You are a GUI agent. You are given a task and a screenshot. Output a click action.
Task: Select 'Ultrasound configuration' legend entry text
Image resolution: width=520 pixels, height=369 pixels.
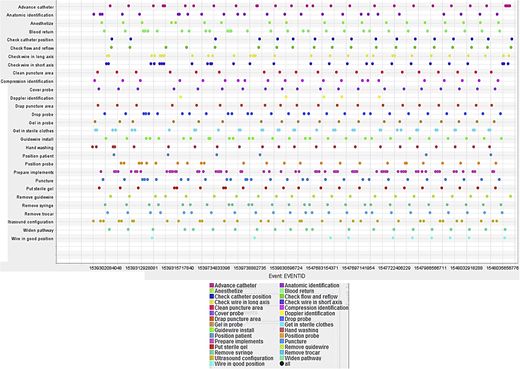coord(244,358)
